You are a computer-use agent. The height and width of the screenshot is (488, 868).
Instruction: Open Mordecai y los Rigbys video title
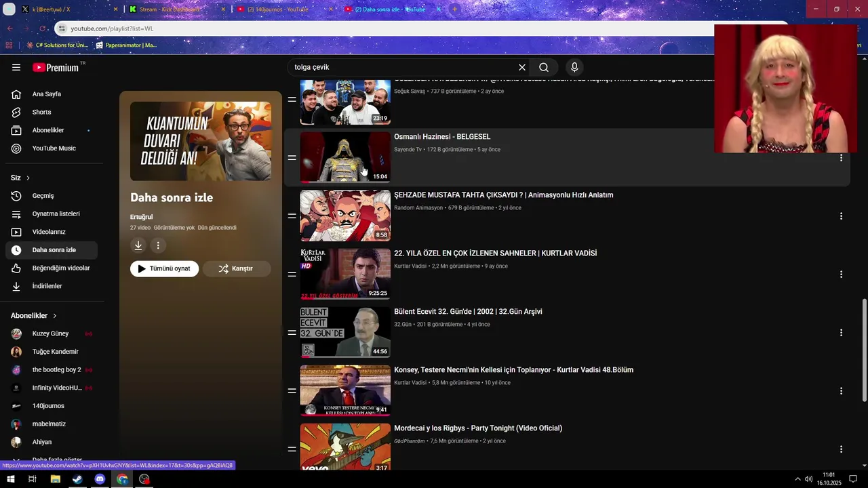coord(478,428)
